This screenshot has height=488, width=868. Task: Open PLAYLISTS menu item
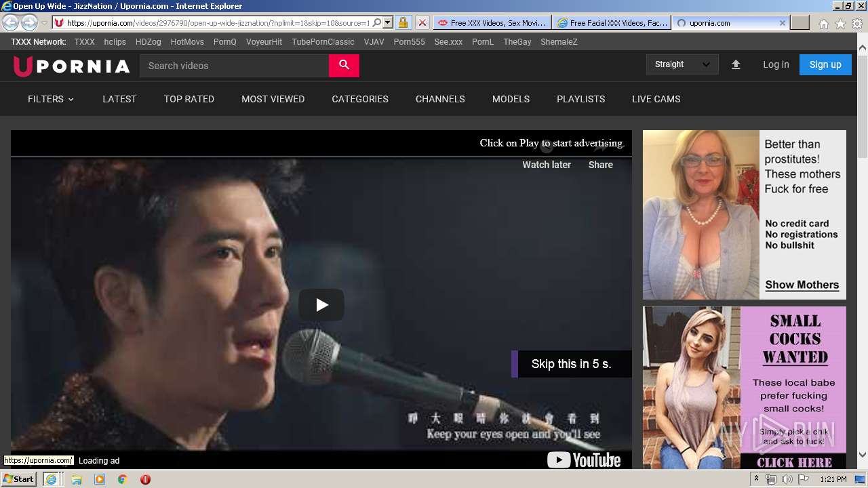point(580,99)
